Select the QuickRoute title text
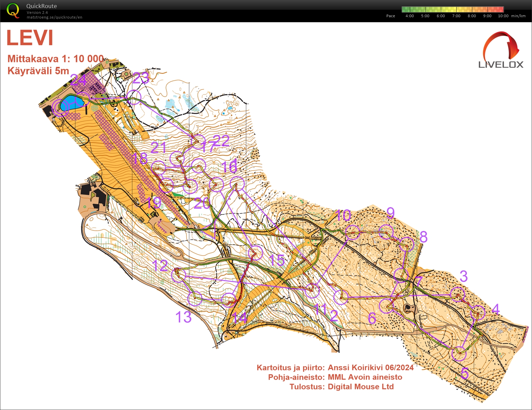Screen dimensions: 532x410 [42, 6]
